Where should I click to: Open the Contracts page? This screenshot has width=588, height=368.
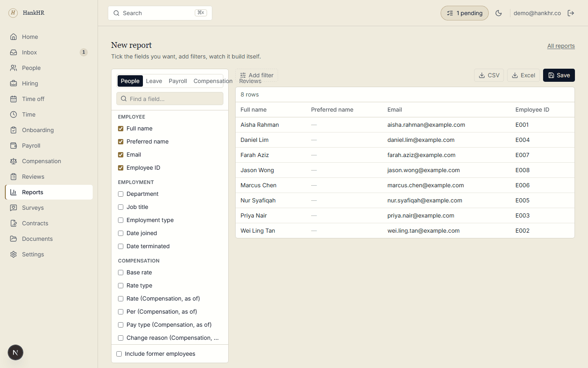click(49, 223)
